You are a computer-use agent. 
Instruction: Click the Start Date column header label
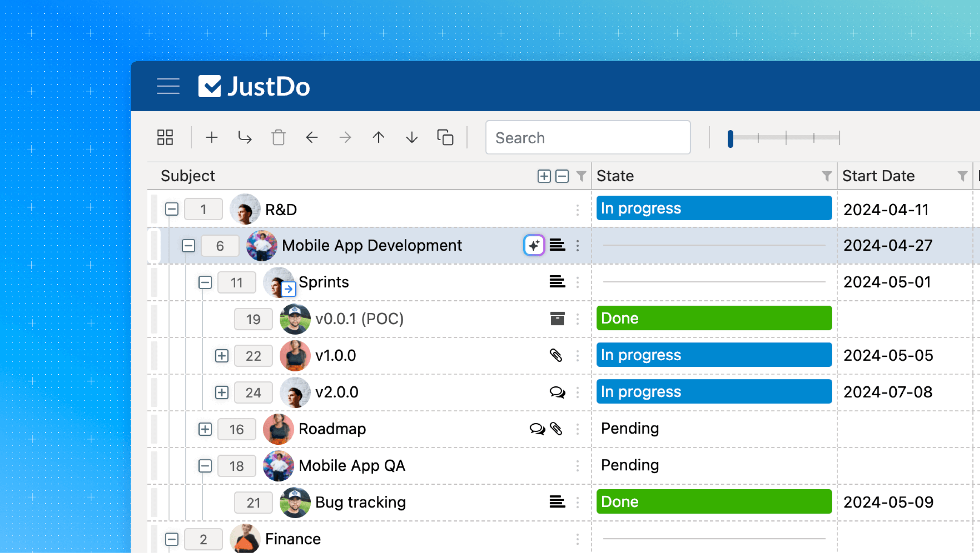click(x=878, y=176)
